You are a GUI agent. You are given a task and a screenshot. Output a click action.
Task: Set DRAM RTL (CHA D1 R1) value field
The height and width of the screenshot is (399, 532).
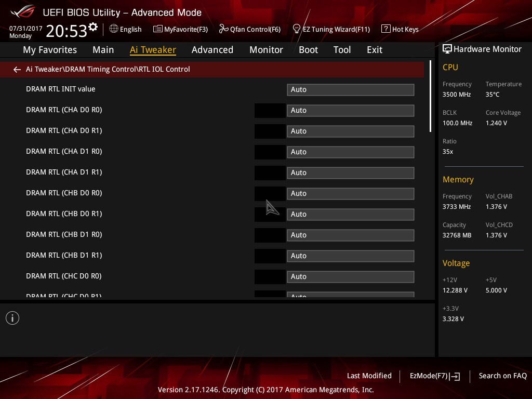click(351, 172)
